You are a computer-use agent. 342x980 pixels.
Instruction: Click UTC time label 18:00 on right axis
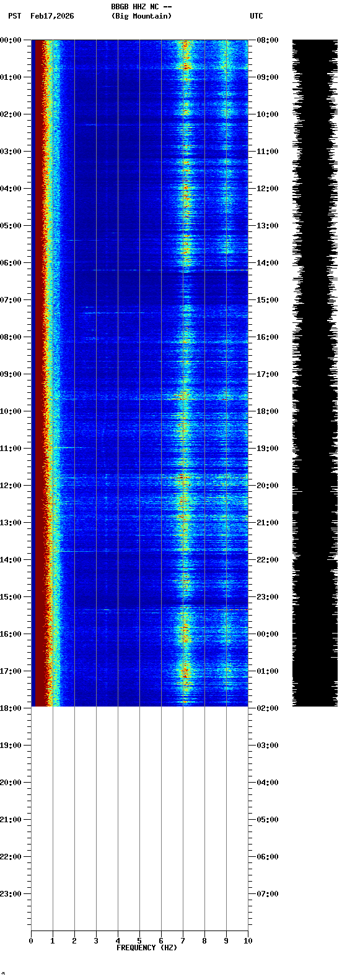(268, 411)
